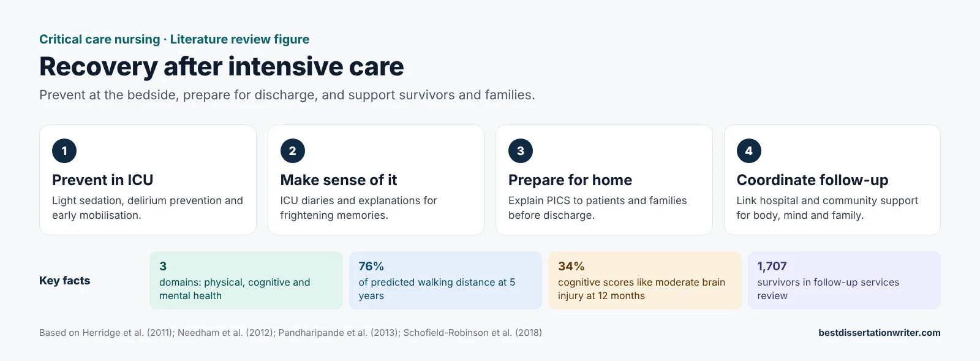Click the Herridge et al. references line
Viewport: 980px width, 361px height.
[x=290, y=333]
